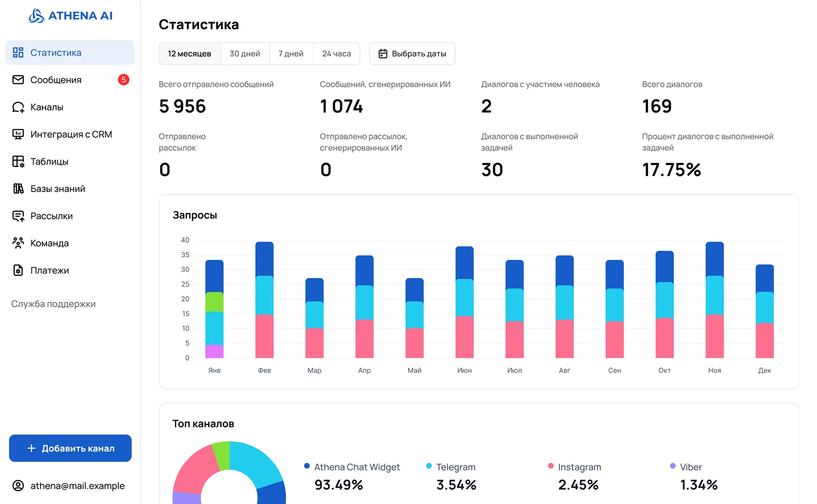Viewport: 817px width, 504px height.
Task: Click the user account avatar icon
Action: (18, 485)
